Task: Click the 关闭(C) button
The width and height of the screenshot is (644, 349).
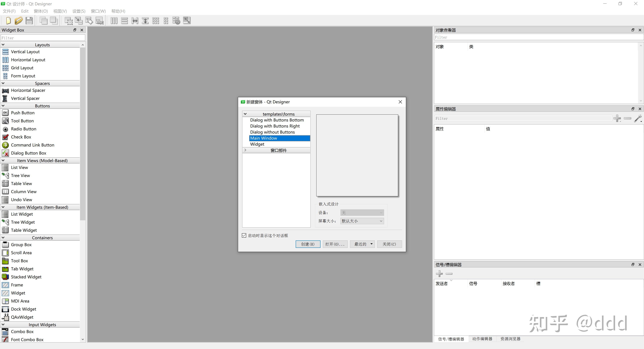Action: pyautogui.click(x=389, y=244)
